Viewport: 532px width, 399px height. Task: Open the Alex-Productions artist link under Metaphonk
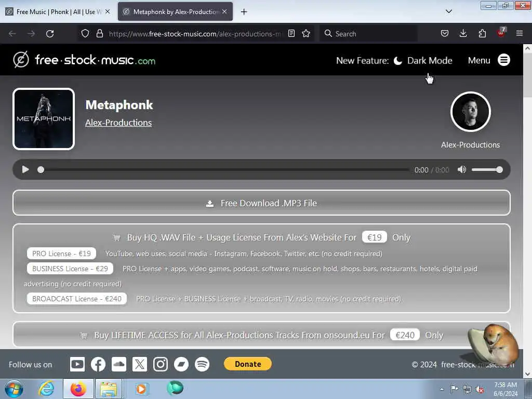tap(118, 123)
